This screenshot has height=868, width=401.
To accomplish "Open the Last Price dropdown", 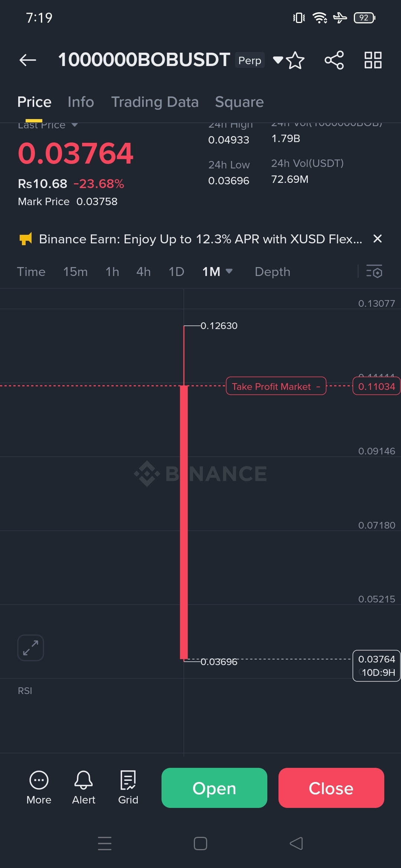I will pyautogui.click(x=74, y=125).
